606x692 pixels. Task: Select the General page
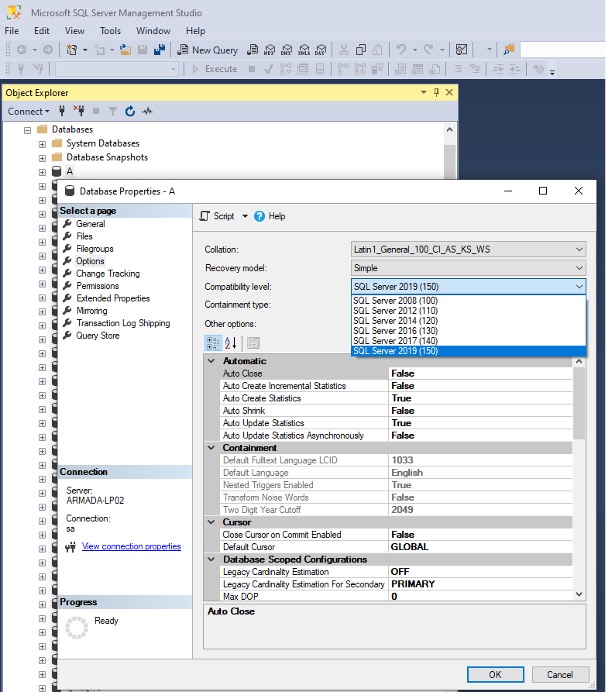[90, 224]
